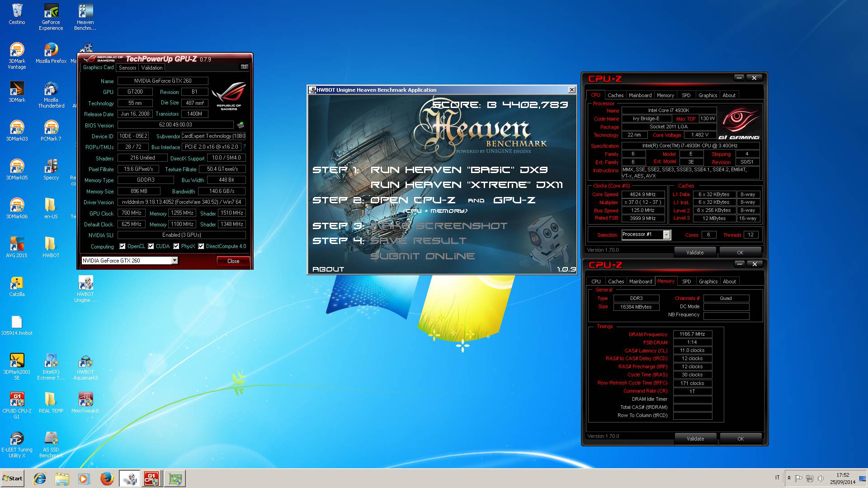Launch 3DMark06 desktop icon
Viewport: 868px width, 488px height.
pos(17,208)
